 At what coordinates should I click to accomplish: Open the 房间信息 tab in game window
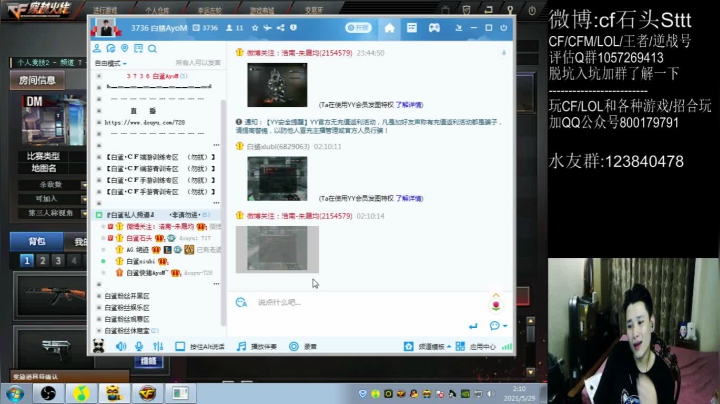[x=37, y=80]
